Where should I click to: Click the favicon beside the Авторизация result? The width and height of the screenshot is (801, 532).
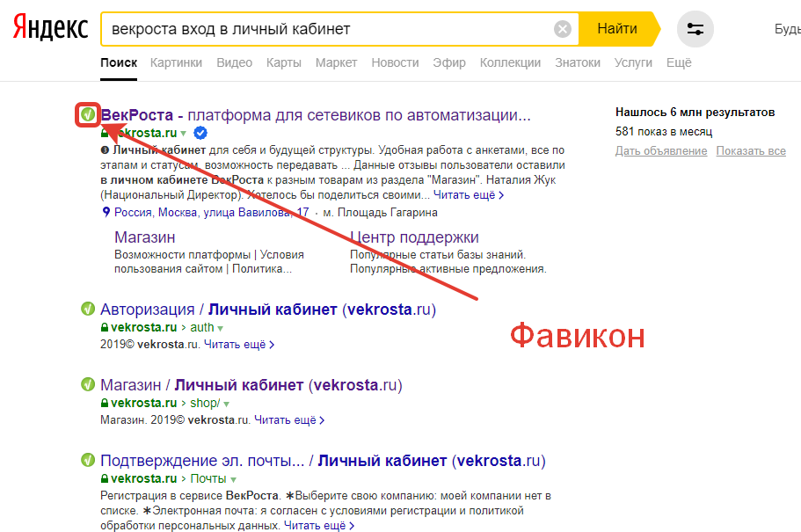click(88, 309)
